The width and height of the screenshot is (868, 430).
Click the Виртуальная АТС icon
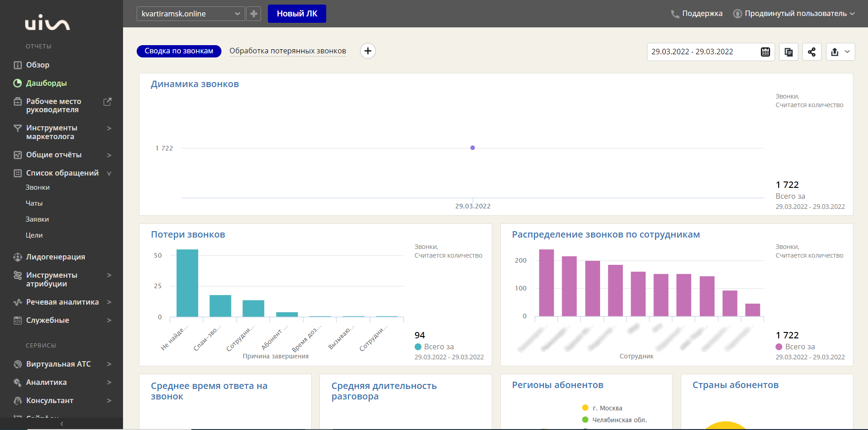click(x=17, y=364)
